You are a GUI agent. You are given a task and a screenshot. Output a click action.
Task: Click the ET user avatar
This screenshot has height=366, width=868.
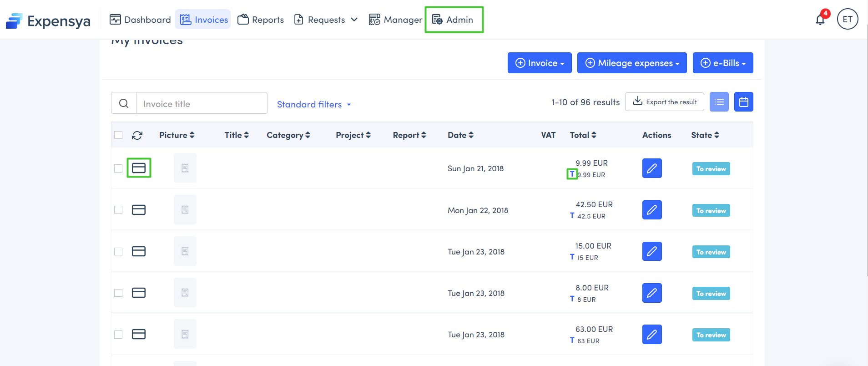[x=847, y=19]
